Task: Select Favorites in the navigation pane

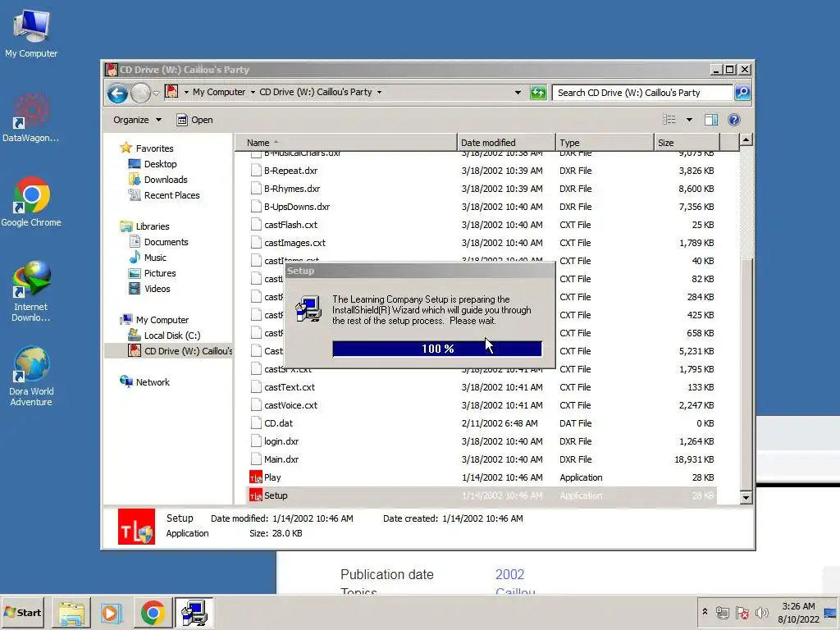Action: click(154, 148)
